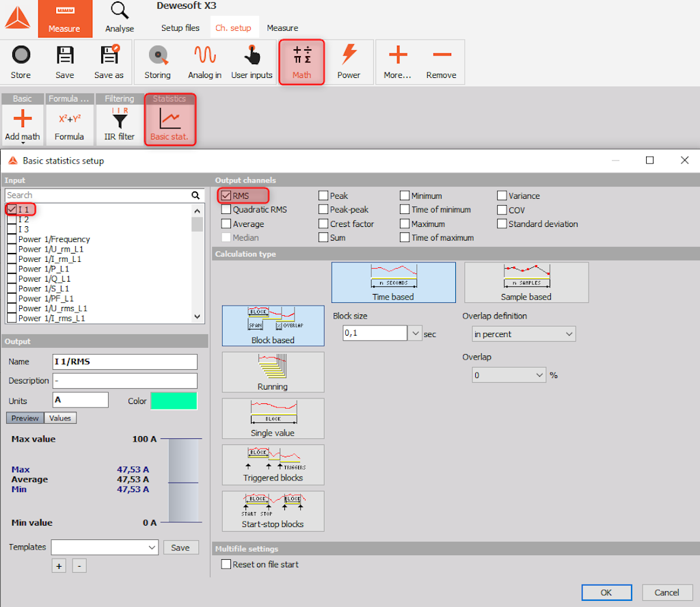Click the Units input field
700x607 pixels.
coord(81,400)
